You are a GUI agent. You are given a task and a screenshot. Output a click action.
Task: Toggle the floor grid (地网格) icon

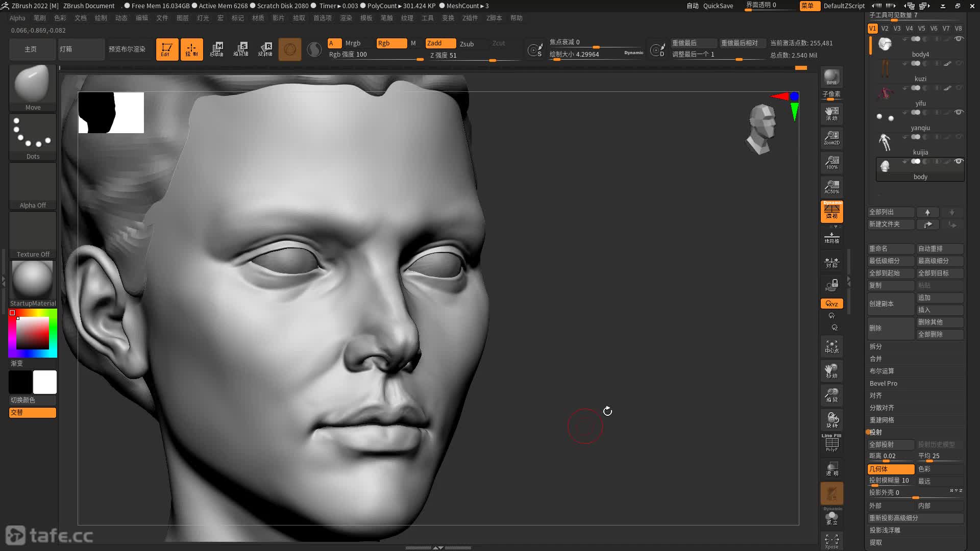point(831,237)
